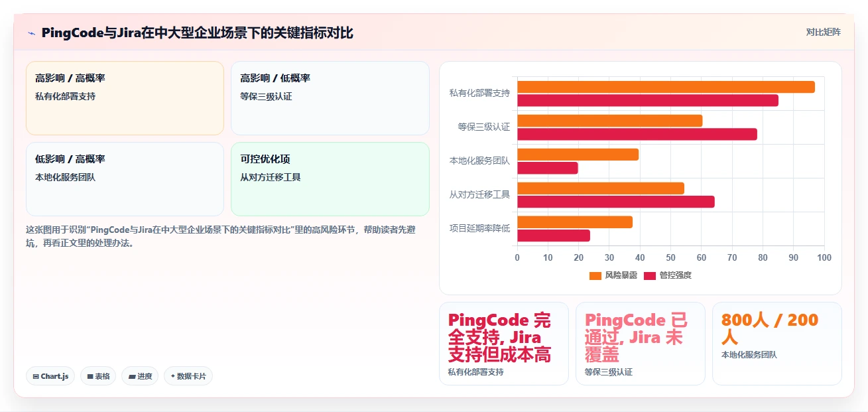Click the red bar for 从对方迁移工具
The width and height of the screenshot is (868, 412).
tap(616, 202)
